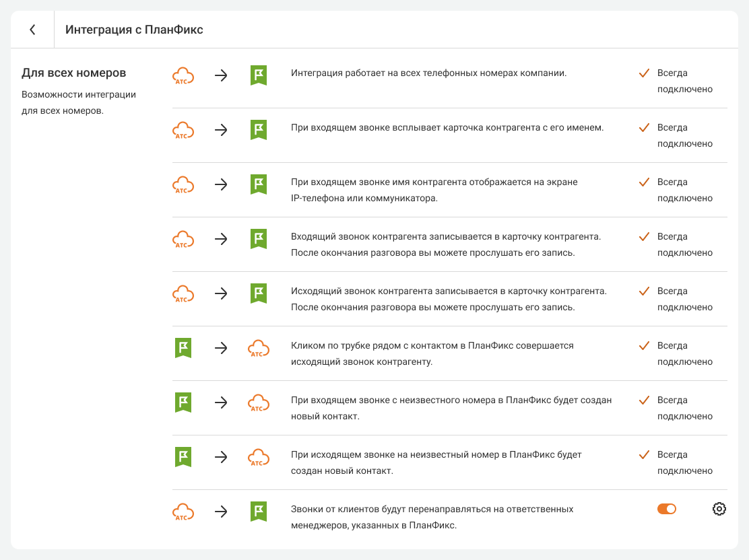This screenshot has width=749, height=560.
Task: Click ATC cloud icon in click-to-call row
Action: point(259,348)
